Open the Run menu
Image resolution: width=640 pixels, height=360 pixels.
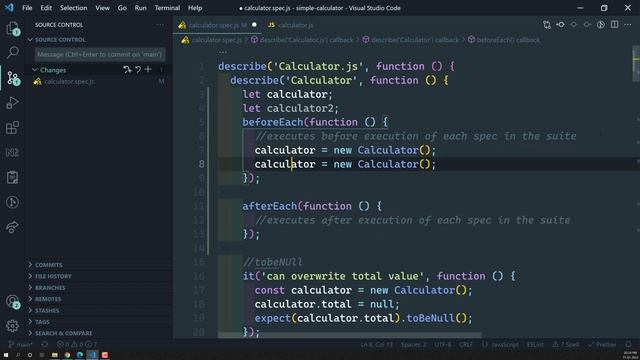140,8
